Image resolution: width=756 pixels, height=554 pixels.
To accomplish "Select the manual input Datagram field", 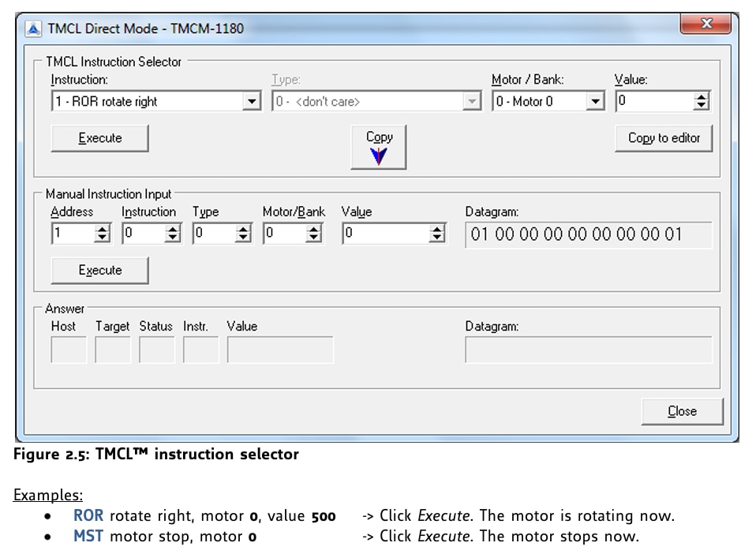I will point(588,235).
